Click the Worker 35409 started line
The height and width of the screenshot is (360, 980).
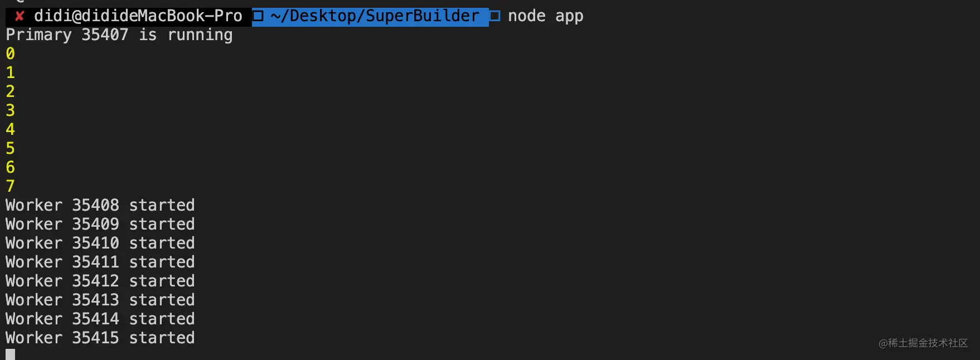pos(100,225)
